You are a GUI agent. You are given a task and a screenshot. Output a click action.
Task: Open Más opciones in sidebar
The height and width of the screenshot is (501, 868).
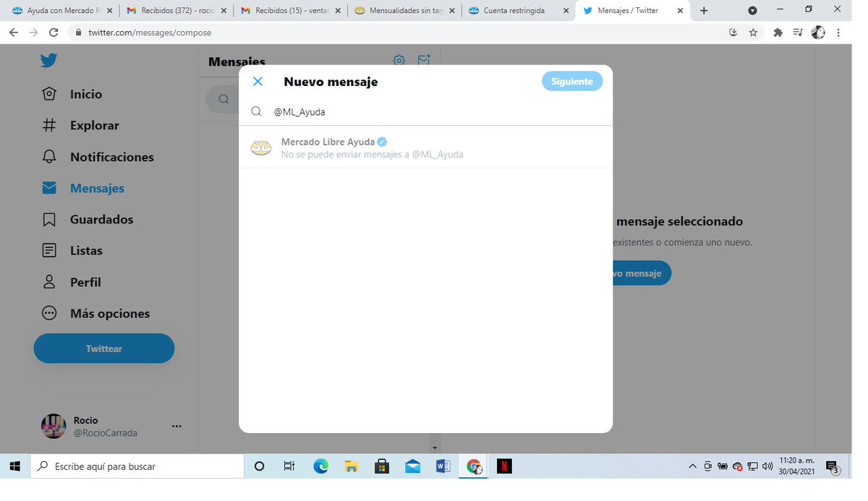tap(95, 313)
